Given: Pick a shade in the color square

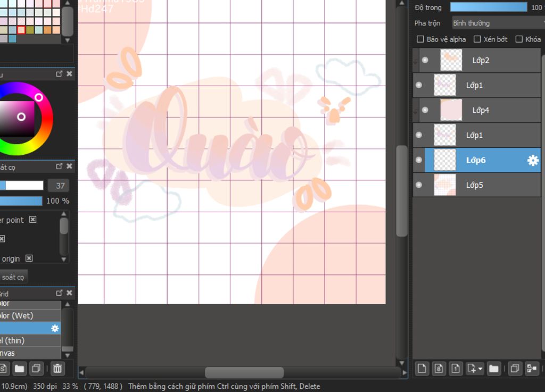Looking at the screenshot, I should pyautogui.click(x=17, y=119).
